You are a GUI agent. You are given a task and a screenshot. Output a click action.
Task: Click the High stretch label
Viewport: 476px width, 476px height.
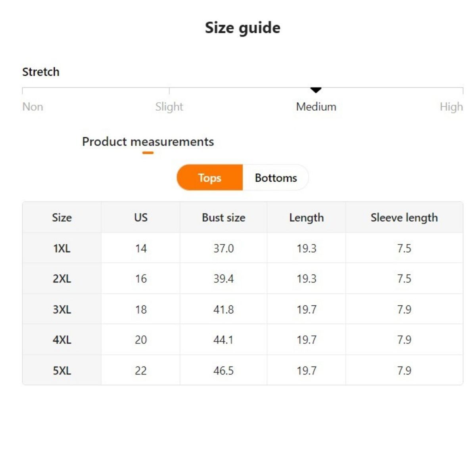click(x=451, y=107)
